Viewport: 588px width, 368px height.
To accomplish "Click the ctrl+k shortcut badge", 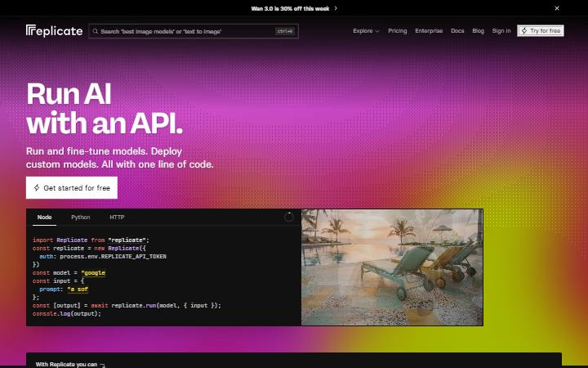I will 285,31.
